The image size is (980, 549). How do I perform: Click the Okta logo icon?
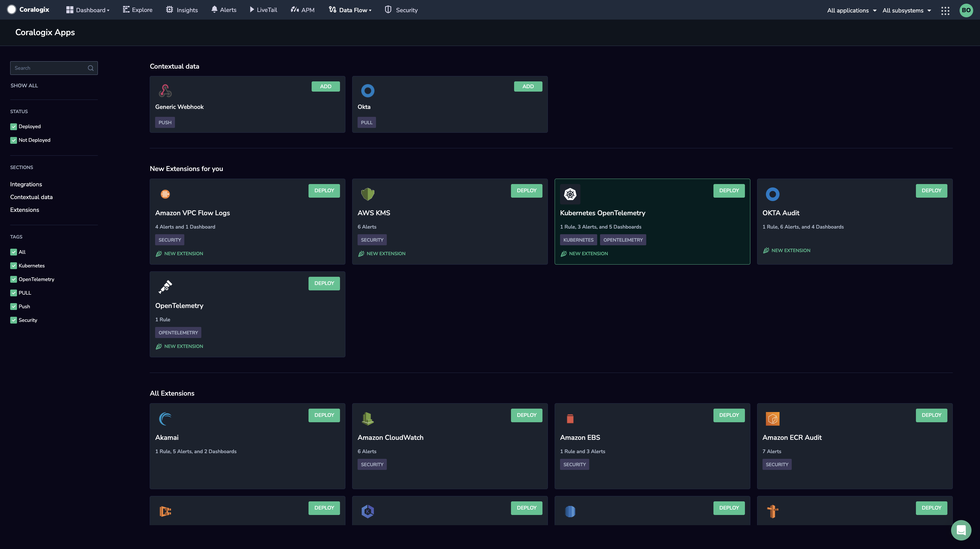click(x=367, y=90)
